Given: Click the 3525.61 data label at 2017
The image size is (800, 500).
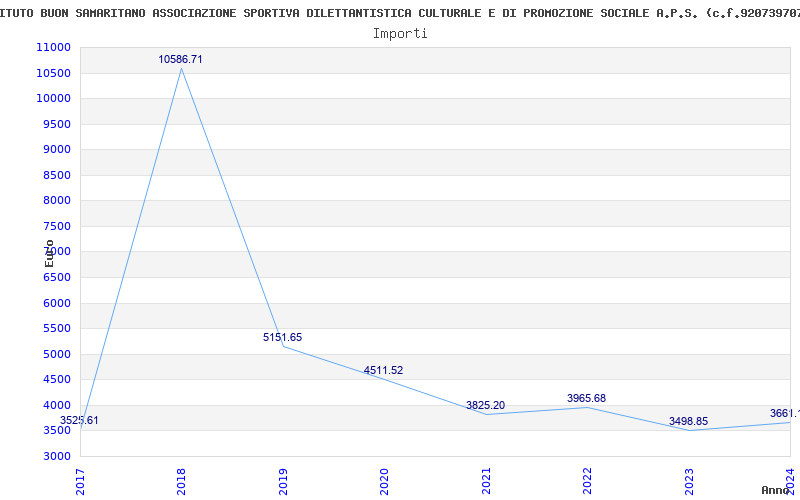Looking at the screenshot, I should click(x=79, y=420).
